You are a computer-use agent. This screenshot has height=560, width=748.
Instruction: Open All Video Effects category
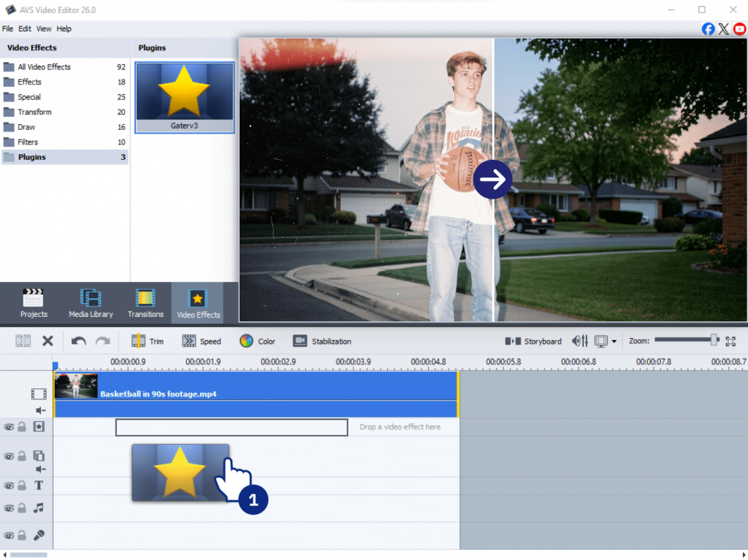[44, 67]
